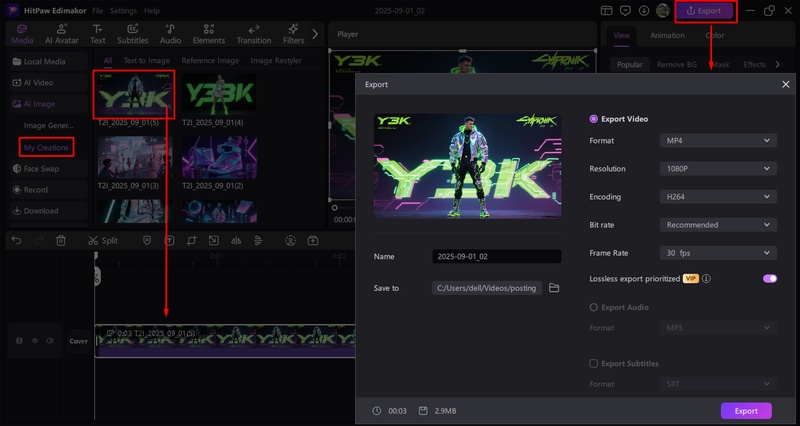Image resolution: width=800 pixels, height=426 pixels.
Task: Click the resize arrow icon in timeline toolbar
Action: point(214,240)
